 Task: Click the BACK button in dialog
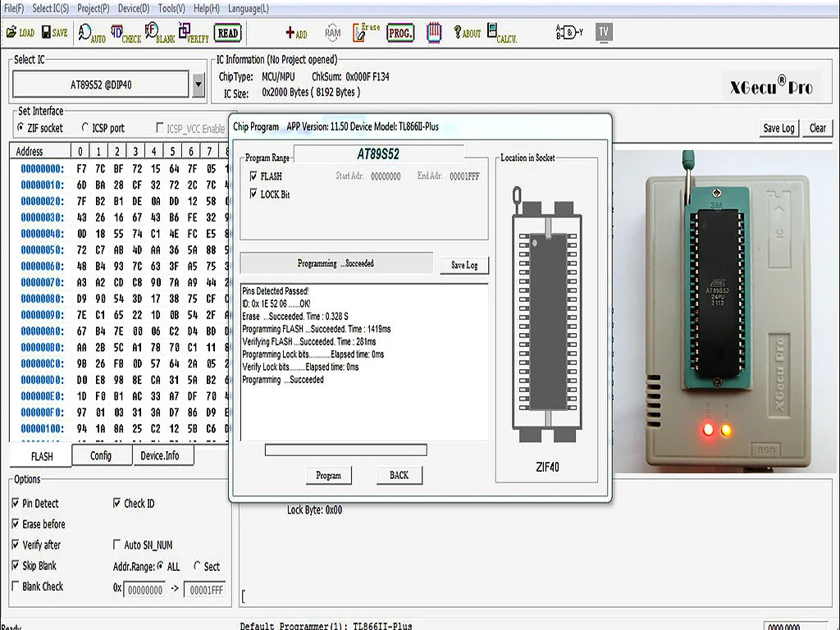coord(399,475)
